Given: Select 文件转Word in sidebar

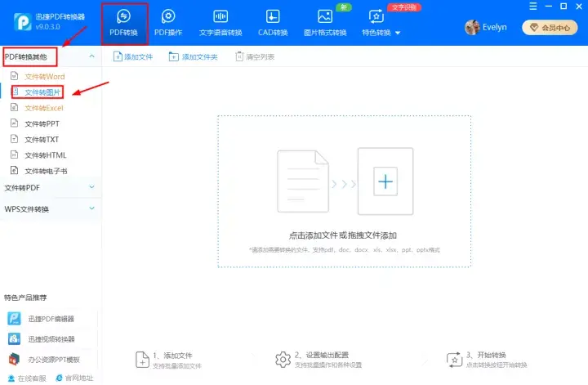Looking at the screenshot, I should click(45, 77).
